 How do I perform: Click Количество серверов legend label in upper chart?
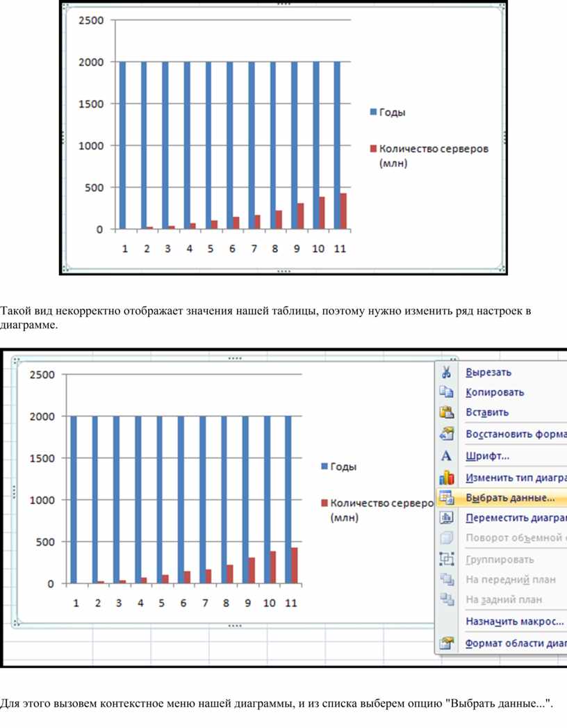[x=434, y=156]
